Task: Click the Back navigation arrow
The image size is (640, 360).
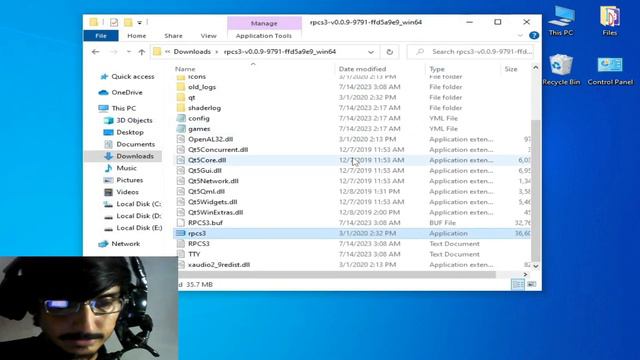Action: [96, 52]
